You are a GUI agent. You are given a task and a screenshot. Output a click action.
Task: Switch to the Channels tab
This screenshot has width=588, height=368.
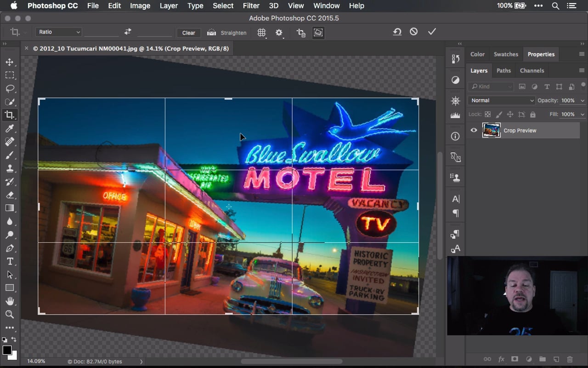click(532, 70)
